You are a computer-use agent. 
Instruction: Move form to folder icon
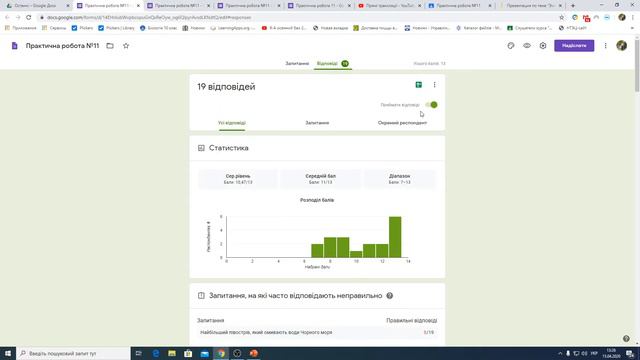(110, 46)
